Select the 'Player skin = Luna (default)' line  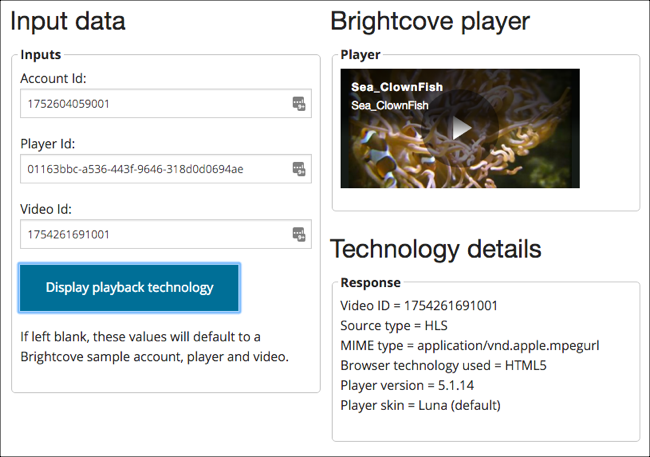coord(420,405)
